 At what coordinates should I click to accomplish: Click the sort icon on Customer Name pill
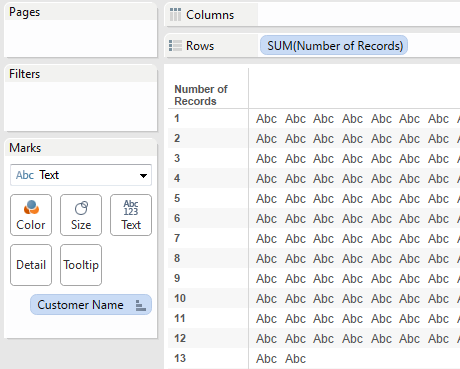click(141, 305)
